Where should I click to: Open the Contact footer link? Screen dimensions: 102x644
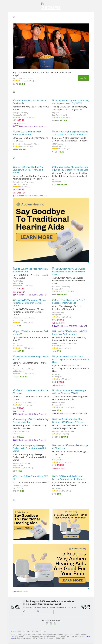43,631
